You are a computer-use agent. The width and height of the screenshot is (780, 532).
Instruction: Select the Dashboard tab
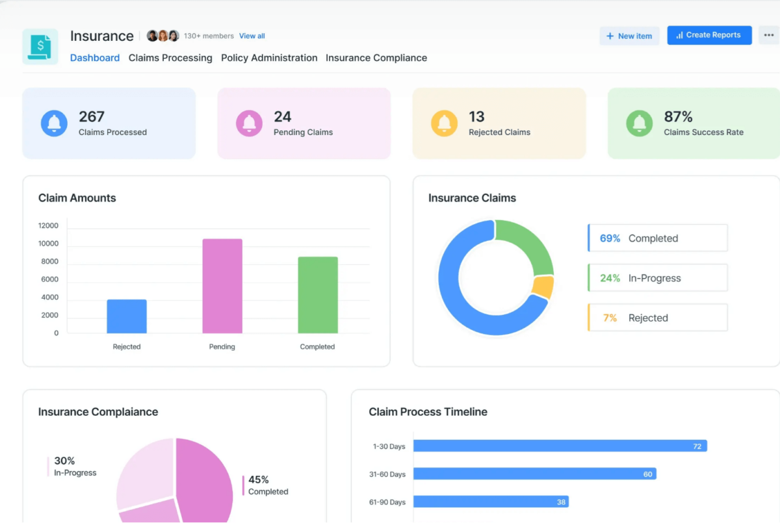pyautogui.click(x=95, y=58)
